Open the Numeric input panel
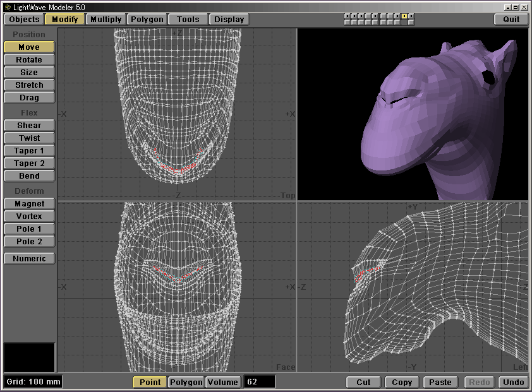Screen dimensions: 532x392 [x=29, y=258]
